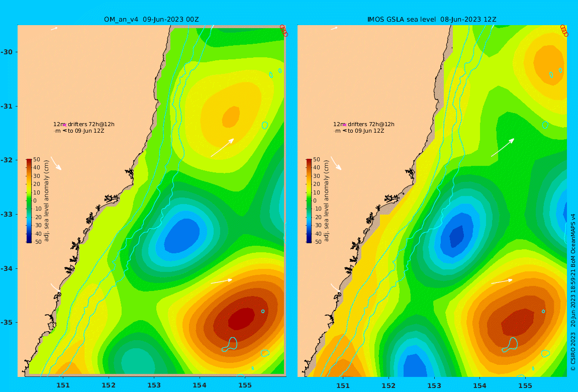This screenshot has height=392, width=578.
Task: Select the color scale bar in right panel
Action: coord(309,201)
